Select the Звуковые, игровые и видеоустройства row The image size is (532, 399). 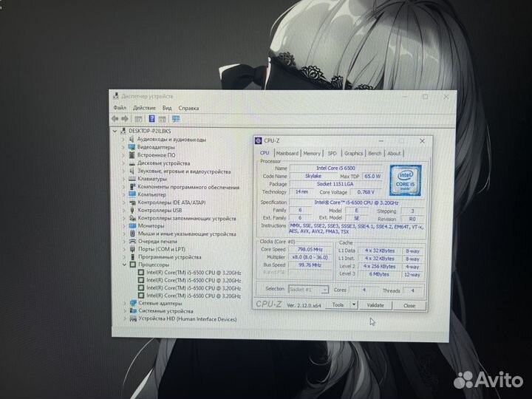coord(183,171)
